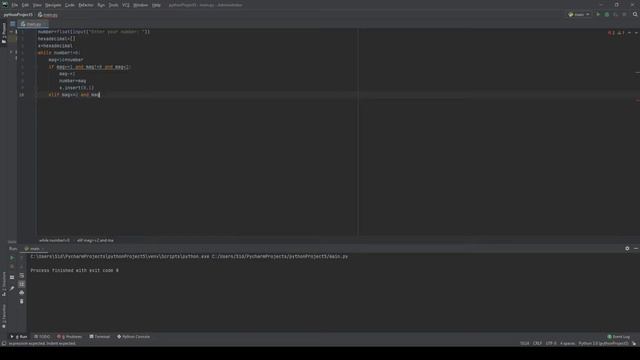Toggle the Structure tool window sidebar button
Viewport: 640px width, 360px height.
point(4,284)
